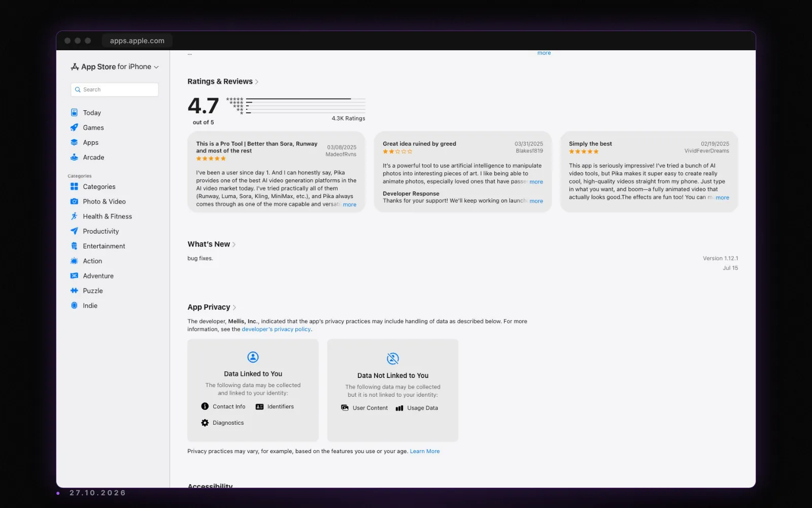Click the Apps stack icon

tap(74, 142)
